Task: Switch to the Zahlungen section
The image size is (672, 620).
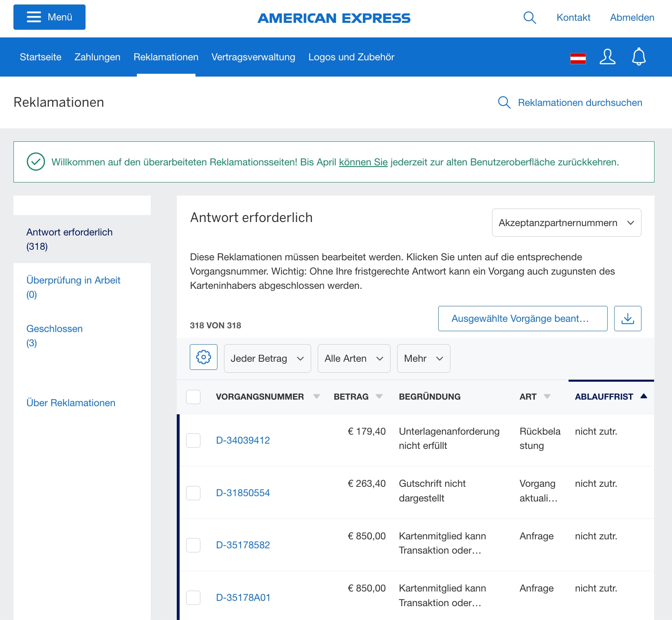Action: (x=97, y=57)
